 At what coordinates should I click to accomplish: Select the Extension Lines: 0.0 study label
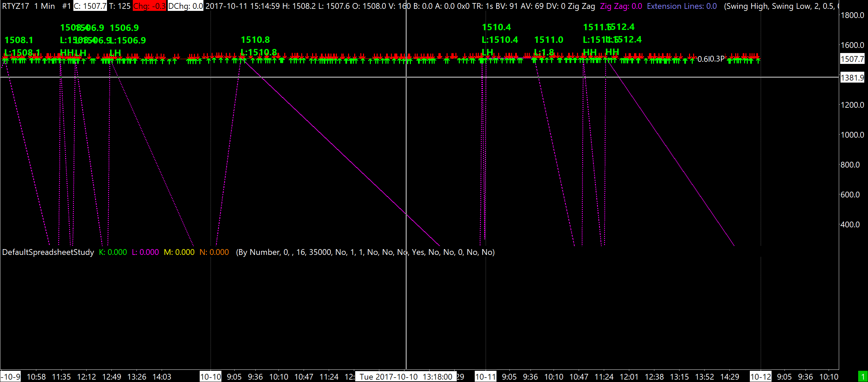coord(682,6)
